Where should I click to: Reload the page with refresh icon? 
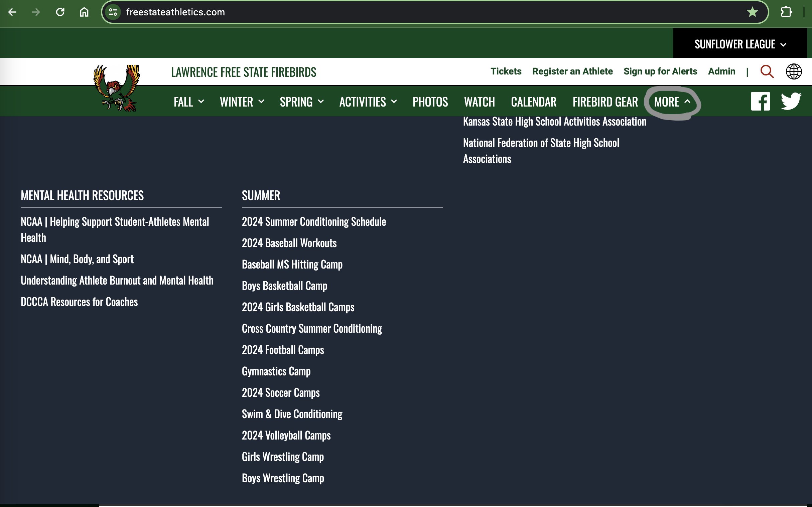coord(60,12)
